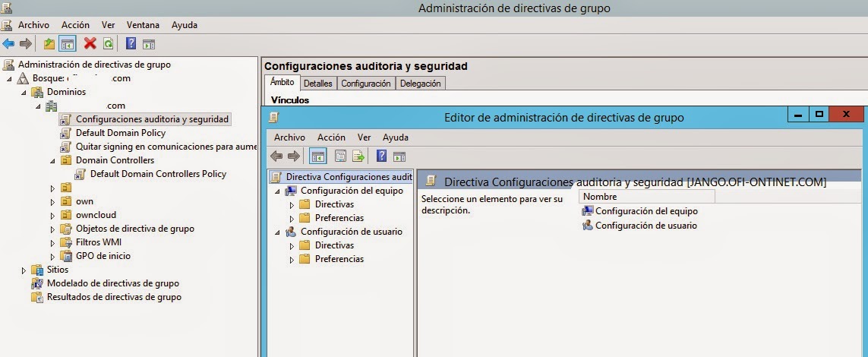Click the blue Back arrow in main toolbar
The height and width of the screenshot is (357, 868).
point(8,44)
